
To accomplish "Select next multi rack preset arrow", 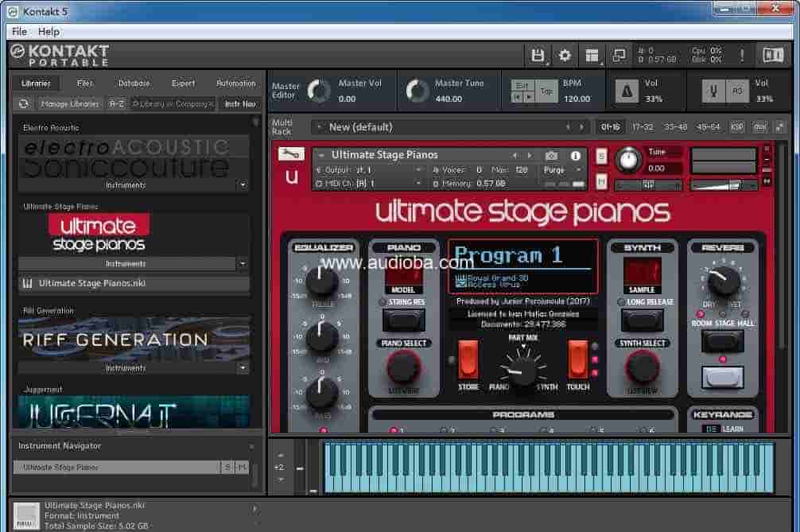I will pos(581,127).
